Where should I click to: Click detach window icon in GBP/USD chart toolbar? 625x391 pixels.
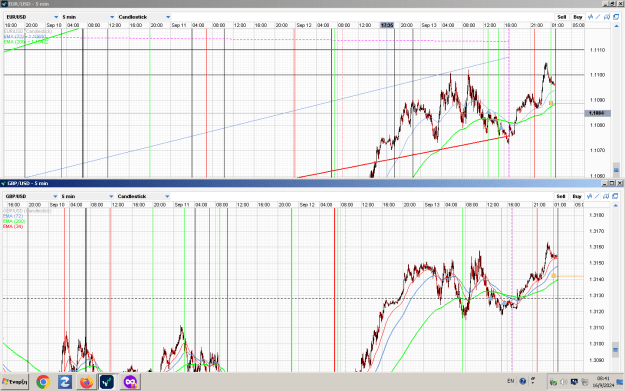pos(615,196)
